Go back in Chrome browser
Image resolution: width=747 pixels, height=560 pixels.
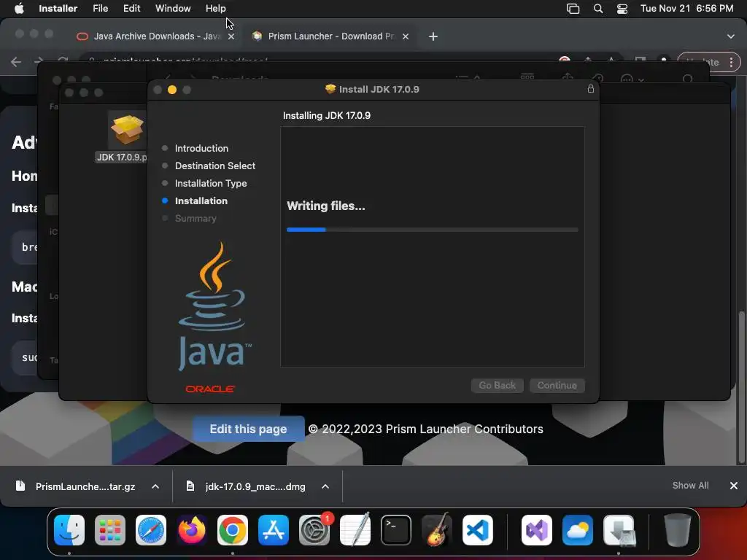click(x=16, y=62)
